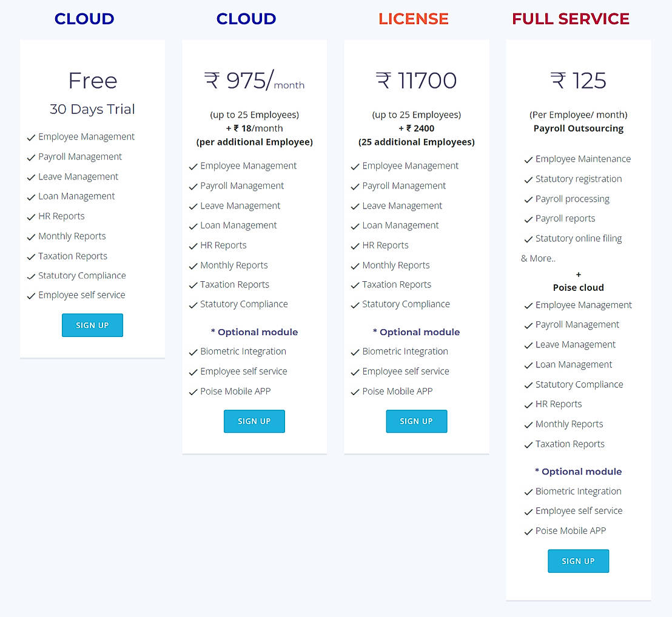Viewport: 672px width, 617px height.
Task: Click checkmark beside 'Statutory online filing'
Action: click(x=528, y=240)
